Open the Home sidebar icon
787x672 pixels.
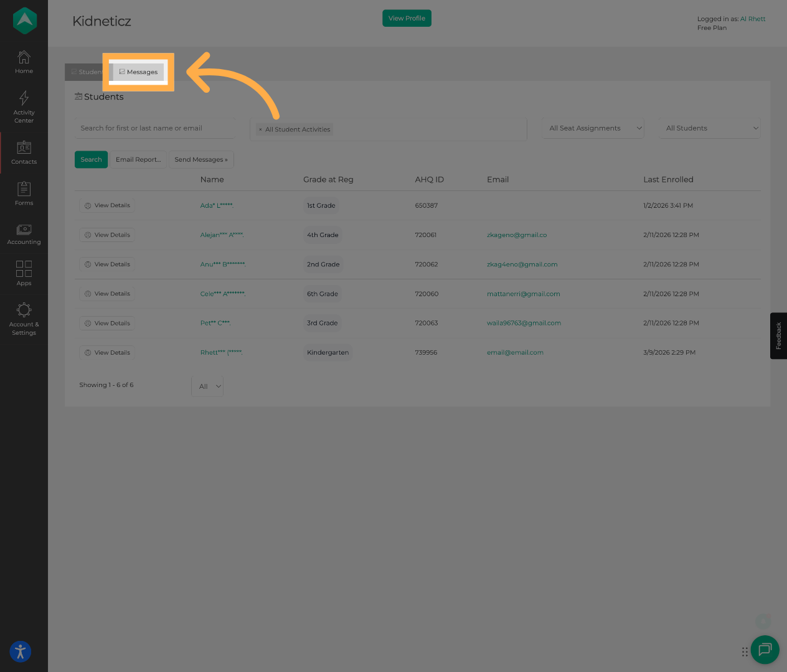point(24,62)
